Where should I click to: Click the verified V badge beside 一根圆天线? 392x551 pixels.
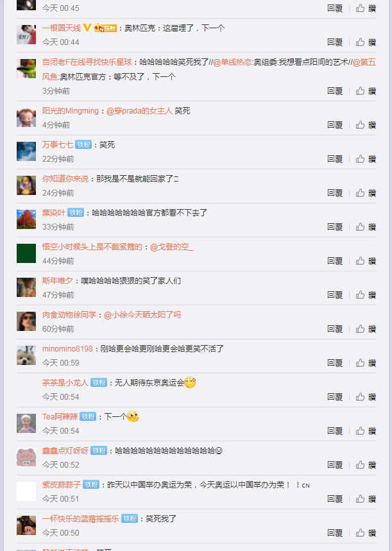pos(87,28)
